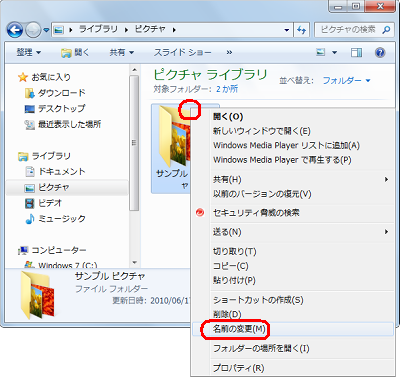Click the デスクトップ monitor icon
This screenshot has width=400, height=377.
pyautogui.click(x=30, y=109)
